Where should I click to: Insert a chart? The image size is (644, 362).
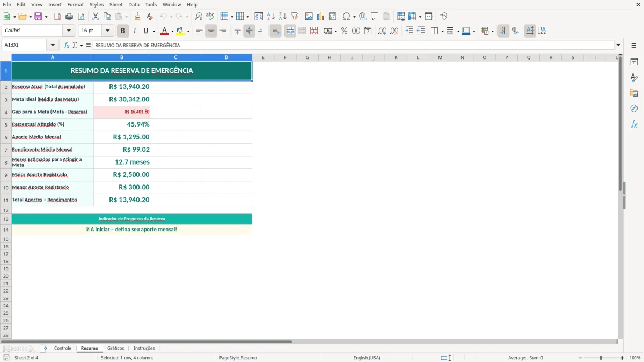(320, 17)
